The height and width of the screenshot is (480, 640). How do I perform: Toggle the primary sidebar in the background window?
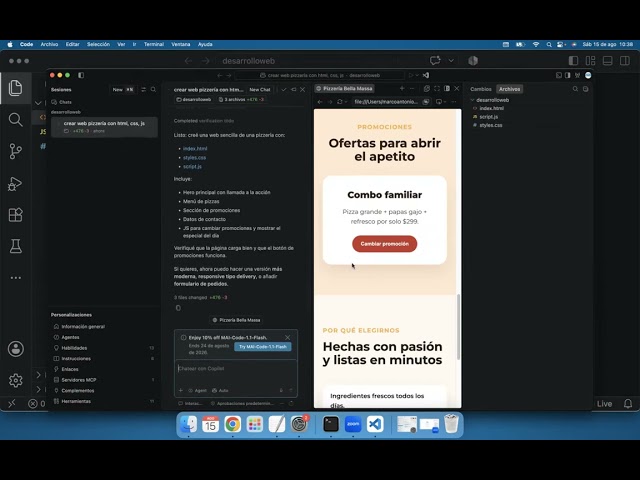click(x=573, y=61)
